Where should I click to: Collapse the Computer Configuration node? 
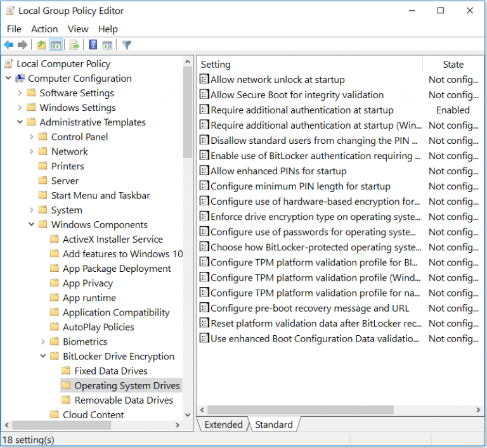click(x=8, y=78)
